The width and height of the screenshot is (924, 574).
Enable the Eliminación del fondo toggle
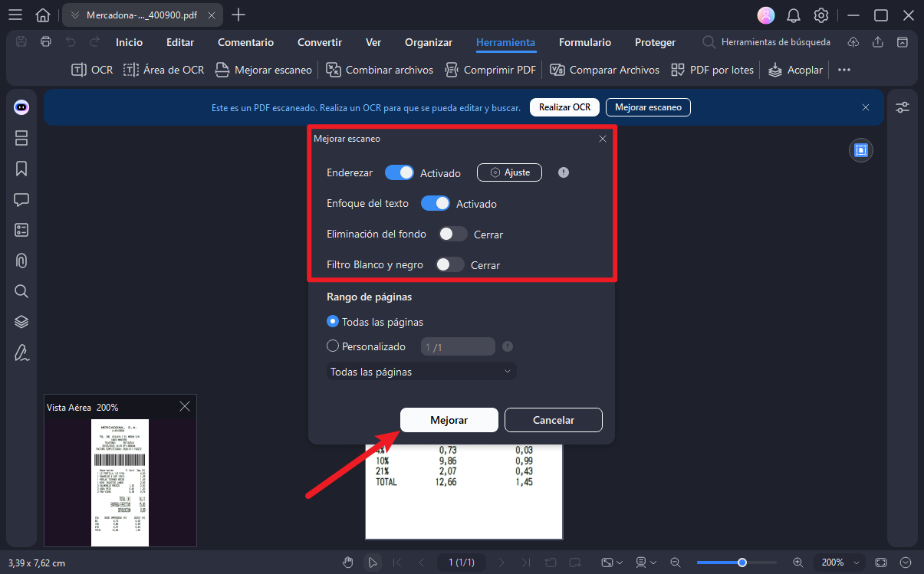coord(452,235)
